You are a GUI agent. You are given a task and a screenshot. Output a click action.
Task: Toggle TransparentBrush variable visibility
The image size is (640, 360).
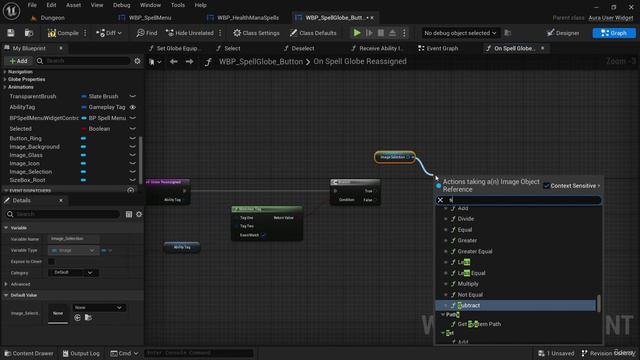click(x=133, y=96)
